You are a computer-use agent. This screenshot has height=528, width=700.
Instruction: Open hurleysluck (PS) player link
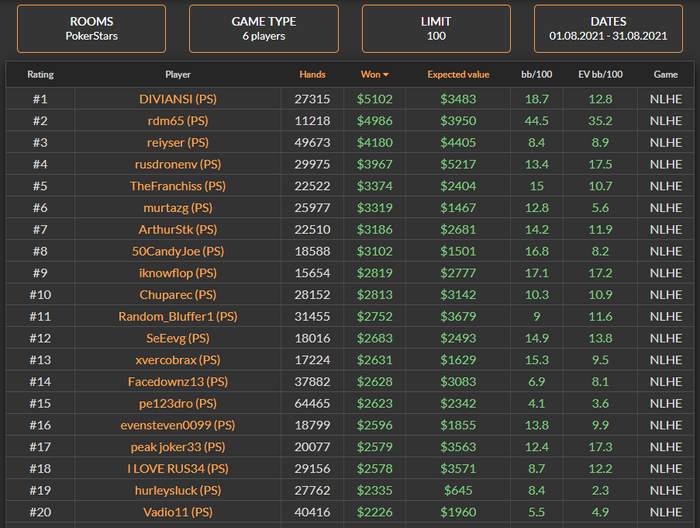coord(177,490)
